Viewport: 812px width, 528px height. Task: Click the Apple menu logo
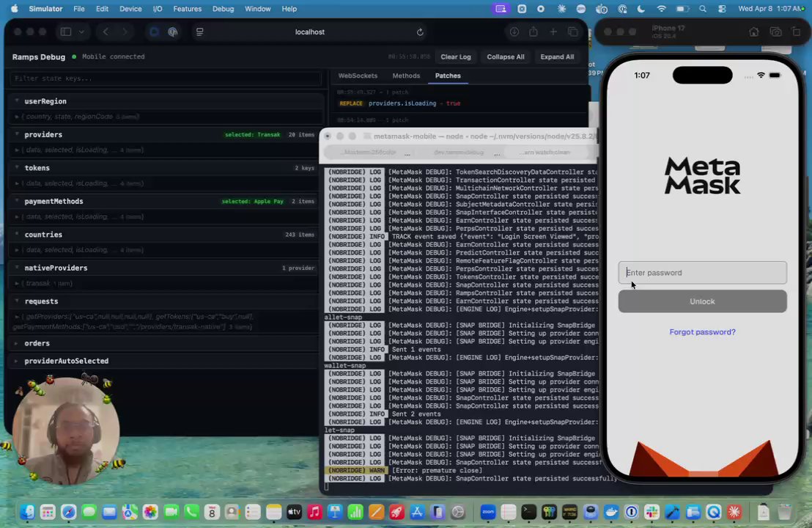click(x=14, y=9)
